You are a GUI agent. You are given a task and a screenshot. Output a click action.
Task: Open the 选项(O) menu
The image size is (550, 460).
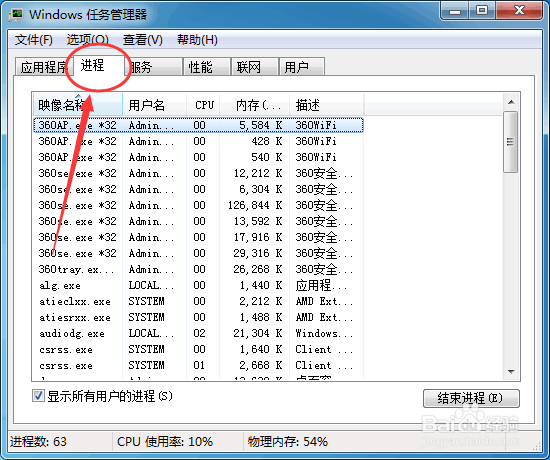88,40
